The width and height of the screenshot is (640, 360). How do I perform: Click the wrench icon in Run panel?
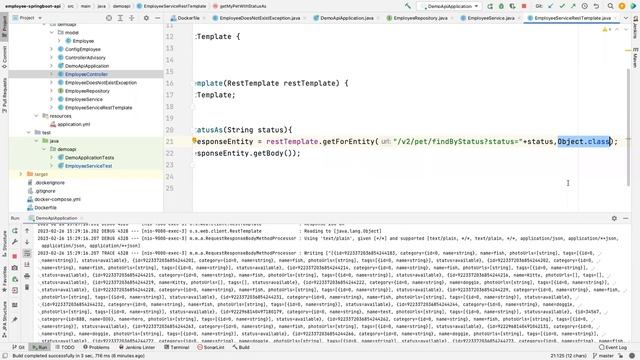[15, 242]
